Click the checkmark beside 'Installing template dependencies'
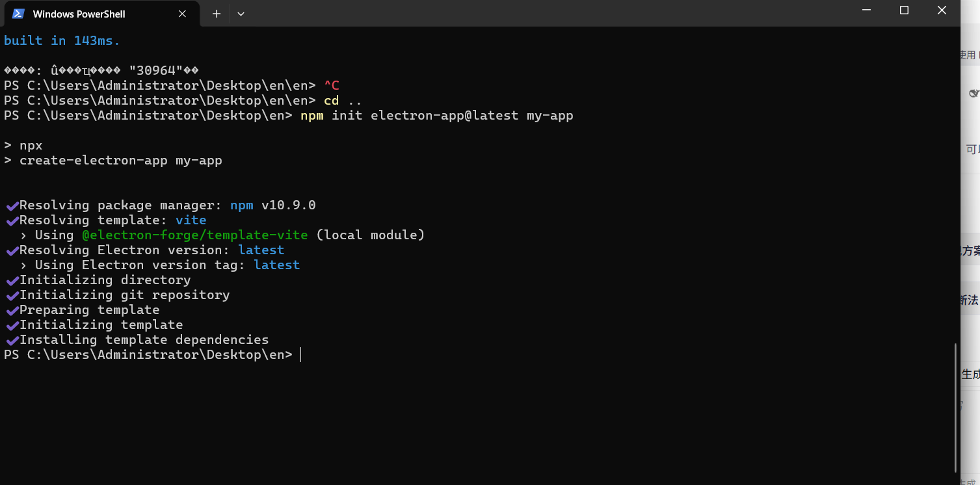The height and width of the screenshot is (485, 980). pyautogui.click(x=12, y=340)
